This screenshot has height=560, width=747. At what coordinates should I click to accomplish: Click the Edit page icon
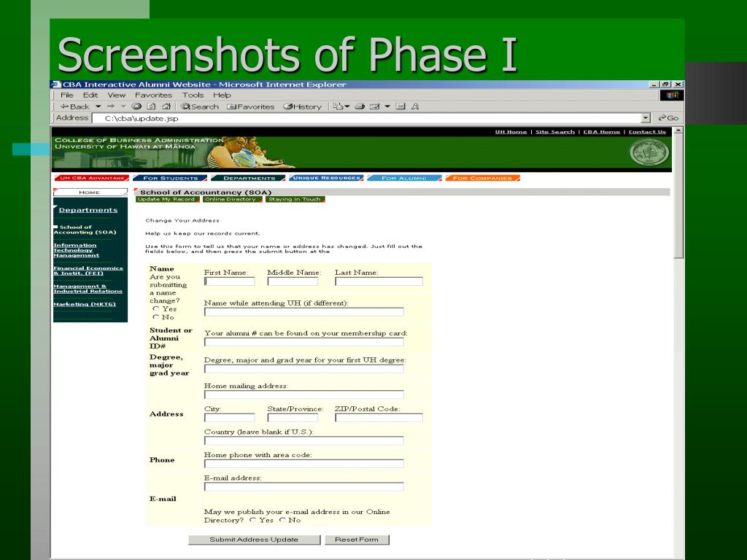click(x=375, y=106)
